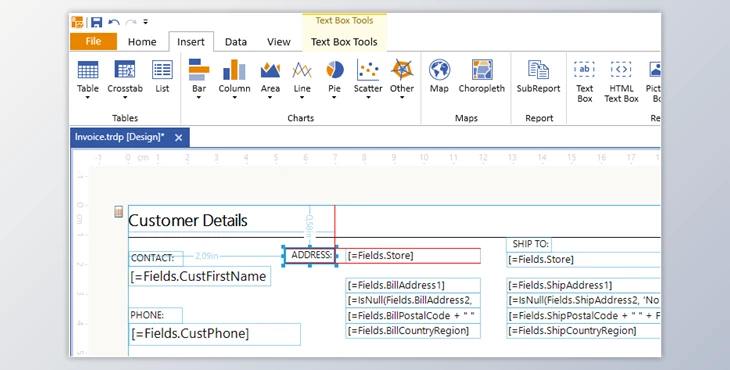Select the PHONE: label text box
Viewport: 730px width, 370px height.
pyautogui.click(x=155, y=315)
